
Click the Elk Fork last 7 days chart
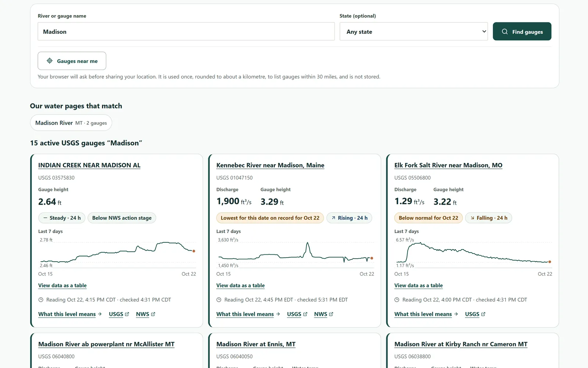tap(473, 253)
